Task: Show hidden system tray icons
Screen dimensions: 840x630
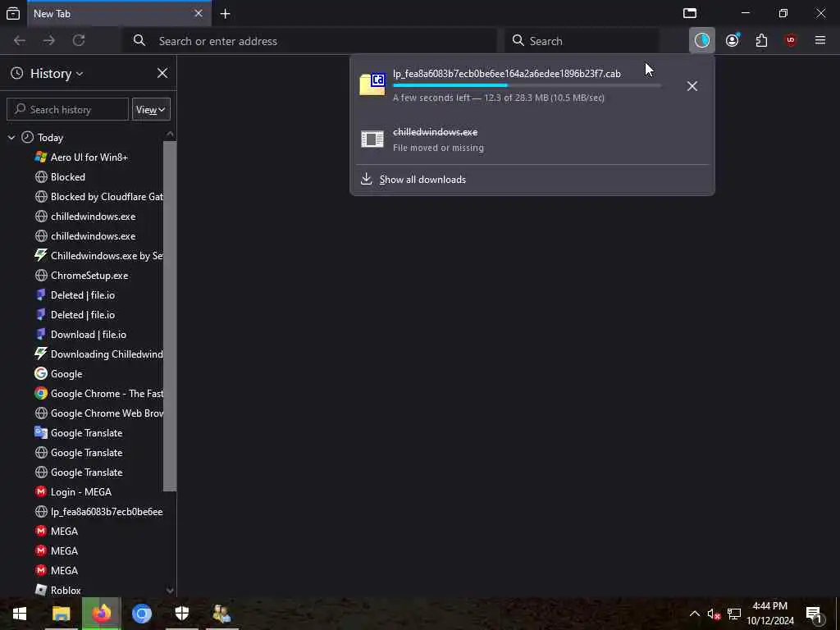Action: pyautogui.click(x=694, y=614)
